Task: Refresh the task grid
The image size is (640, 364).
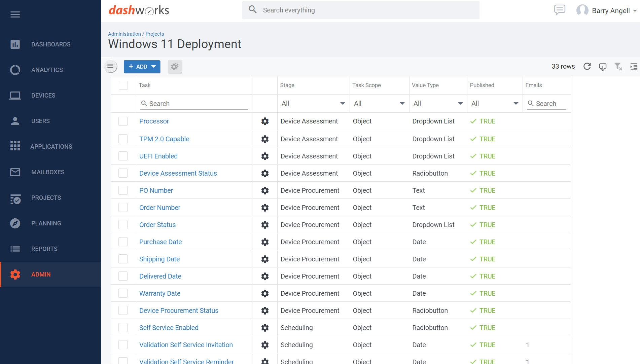Action: pyautogui.click(x=587, y=67)
